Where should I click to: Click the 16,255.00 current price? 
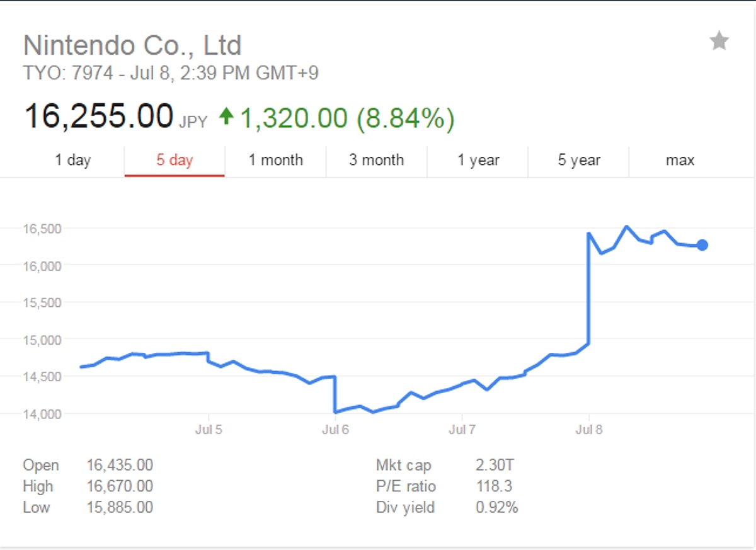click(98, 116)
